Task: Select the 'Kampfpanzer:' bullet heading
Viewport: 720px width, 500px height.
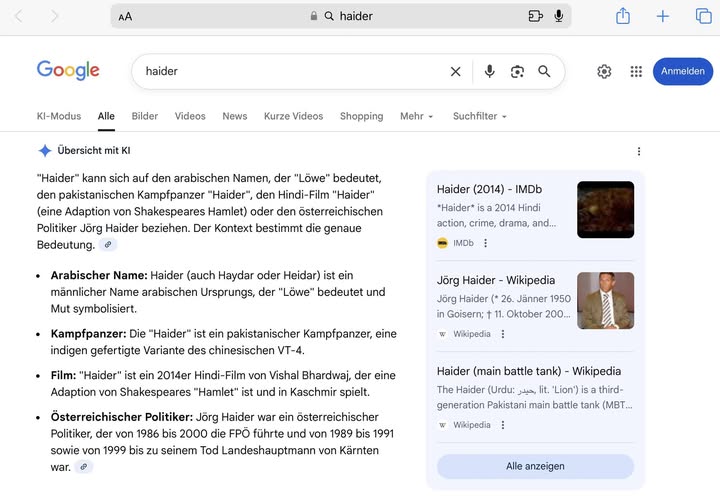Action: [x=88, y=334]
